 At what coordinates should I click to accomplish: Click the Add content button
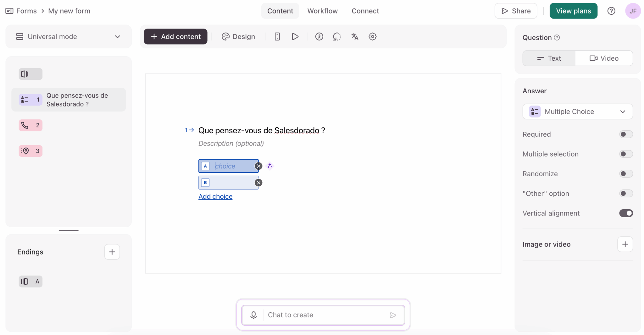175,37
